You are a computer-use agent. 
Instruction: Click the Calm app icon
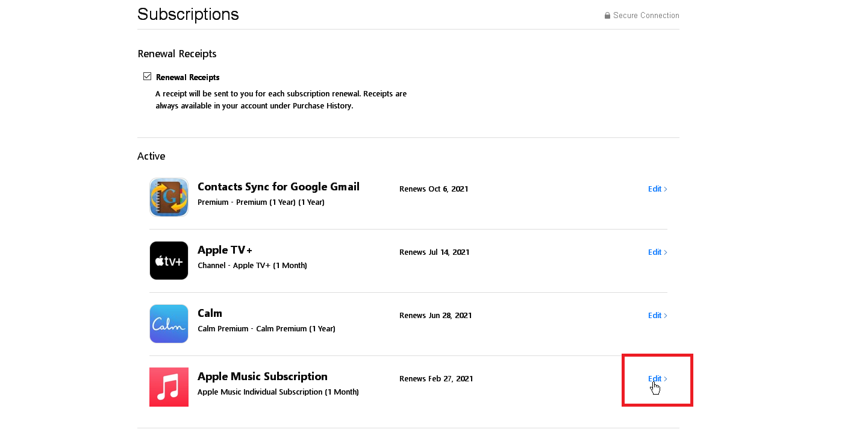pyautogui.click(x=169, y=324)
